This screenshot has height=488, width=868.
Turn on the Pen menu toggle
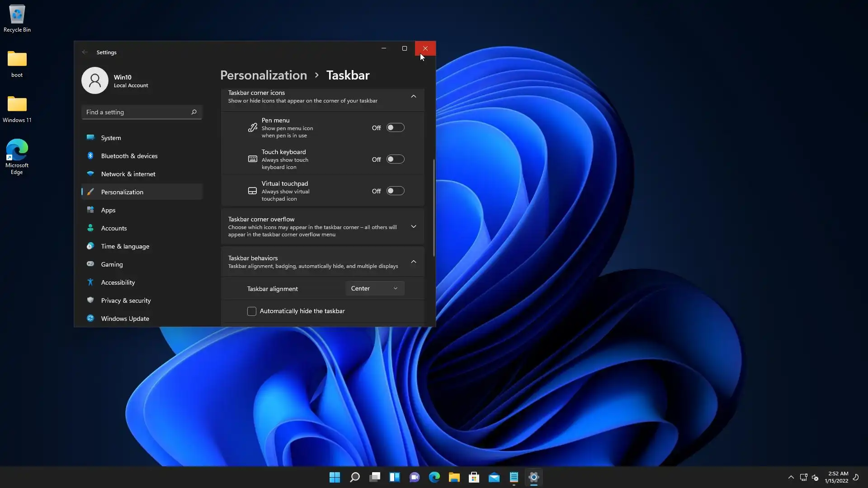[395, 128]
